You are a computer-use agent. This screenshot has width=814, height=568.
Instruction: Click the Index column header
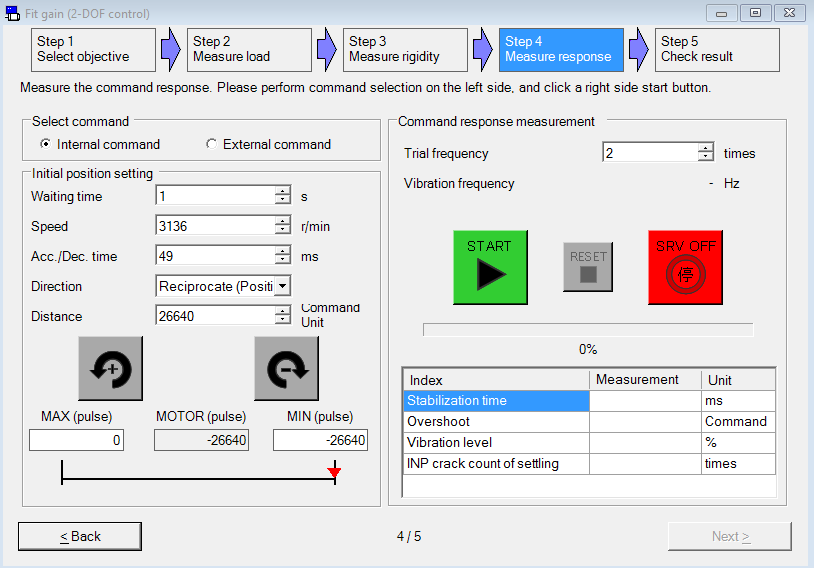click(496, 380)
